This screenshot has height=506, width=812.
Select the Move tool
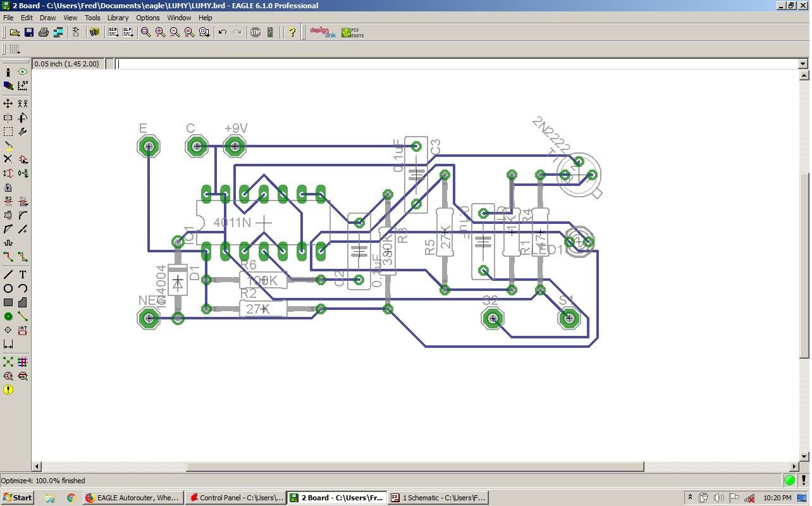8,104
